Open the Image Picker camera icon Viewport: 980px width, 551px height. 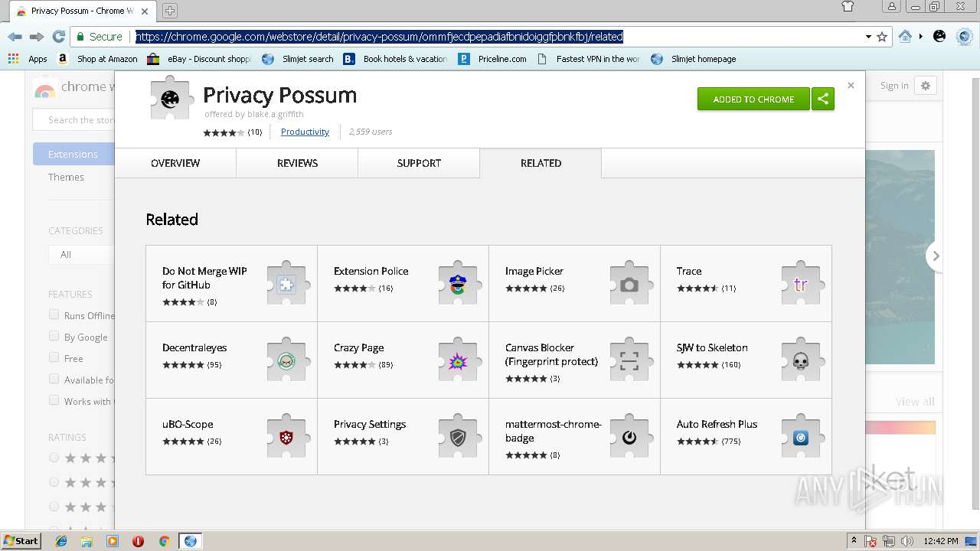[x=629, y=284]
